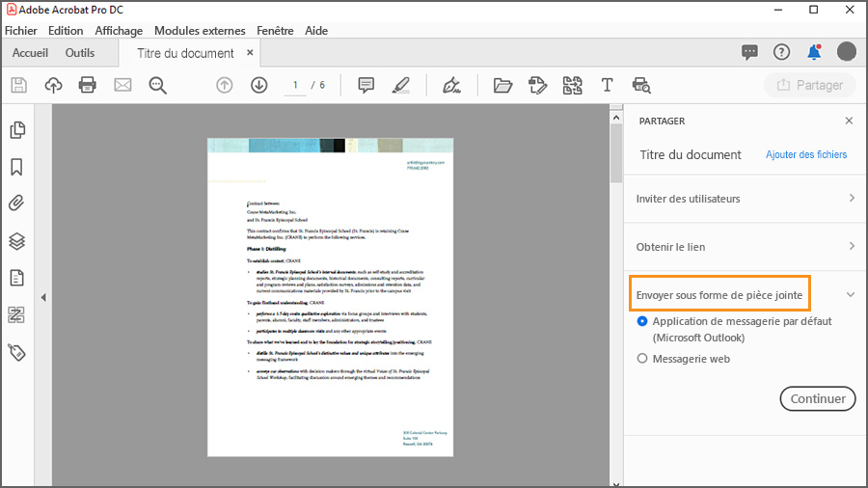
Task: Open the Fenêtre menu
Action: 275,31
